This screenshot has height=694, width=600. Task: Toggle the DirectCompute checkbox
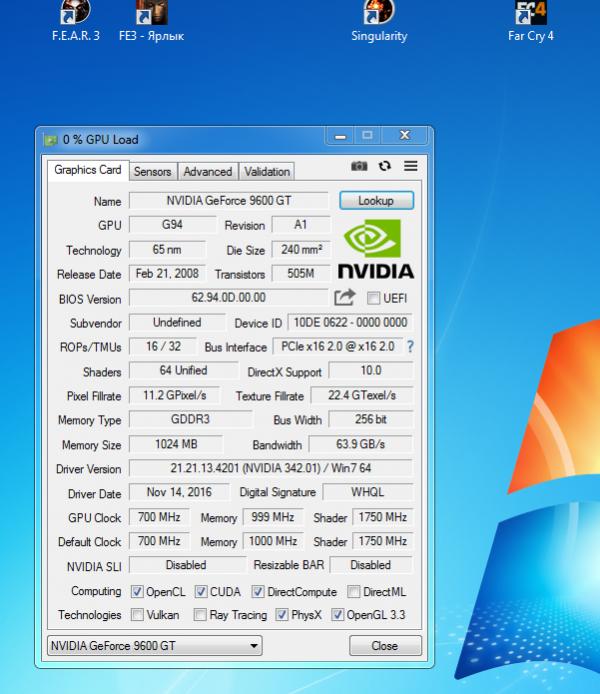pyautogui.click(x=258, y=592)
